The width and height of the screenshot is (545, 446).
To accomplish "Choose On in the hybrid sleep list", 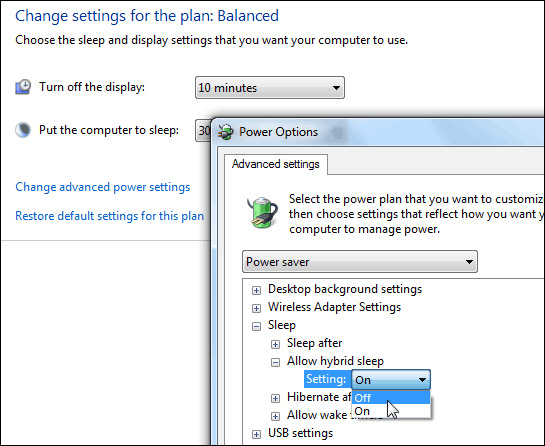I will (391, 411).
